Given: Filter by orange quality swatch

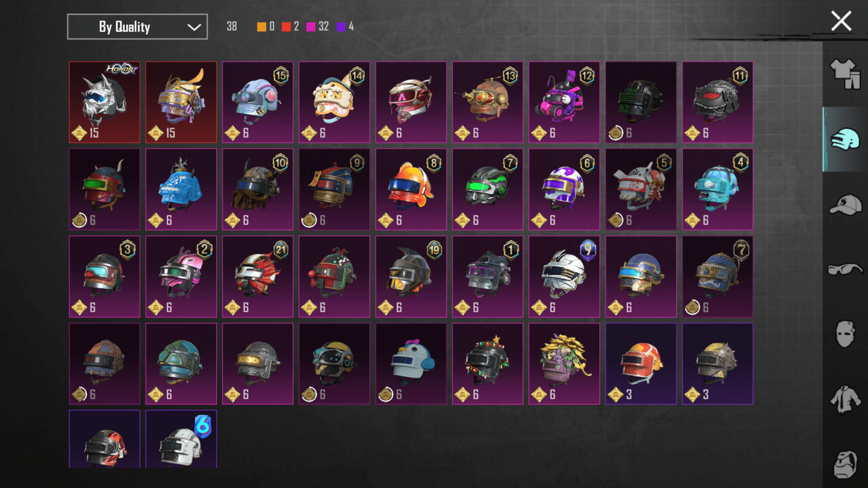Looking at the screenshot, I should 261,27.
